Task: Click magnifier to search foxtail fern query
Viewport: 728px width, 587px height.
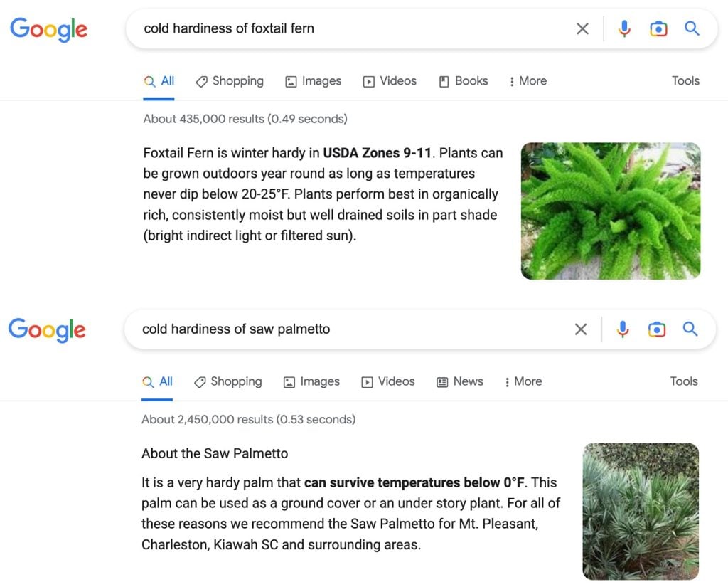Action: (692, 29)
